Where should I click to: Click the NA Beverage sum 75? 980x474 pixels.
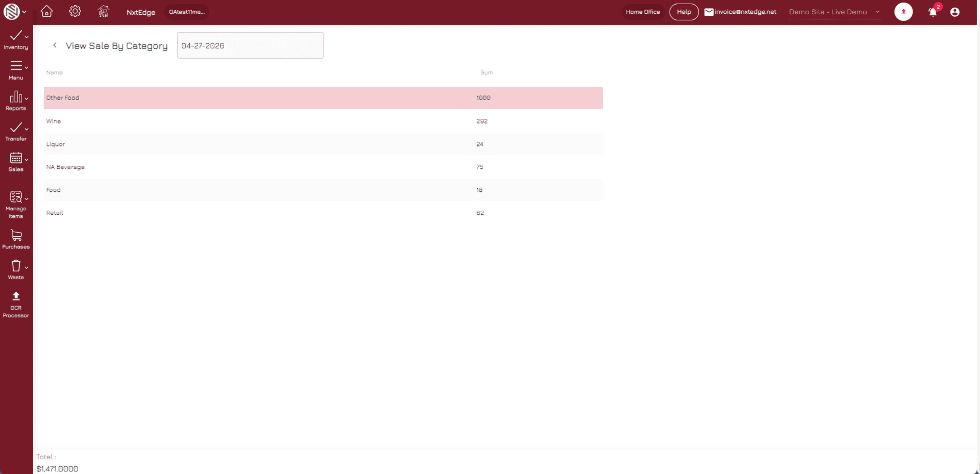tap(480, 167)
